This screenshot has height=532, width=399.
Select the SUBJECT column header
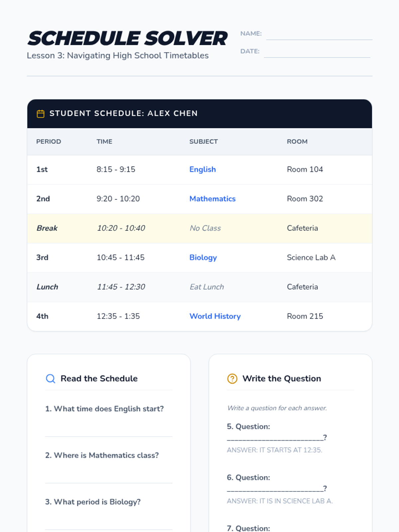[203, 142]
